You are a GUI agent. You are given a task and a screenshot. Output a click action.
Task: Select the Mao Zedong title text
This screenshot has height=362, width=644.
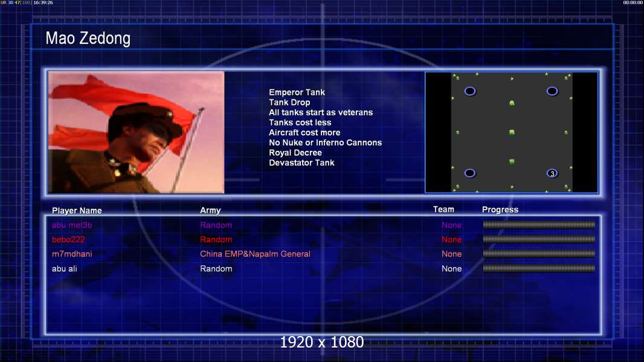(x=88, y=38)
